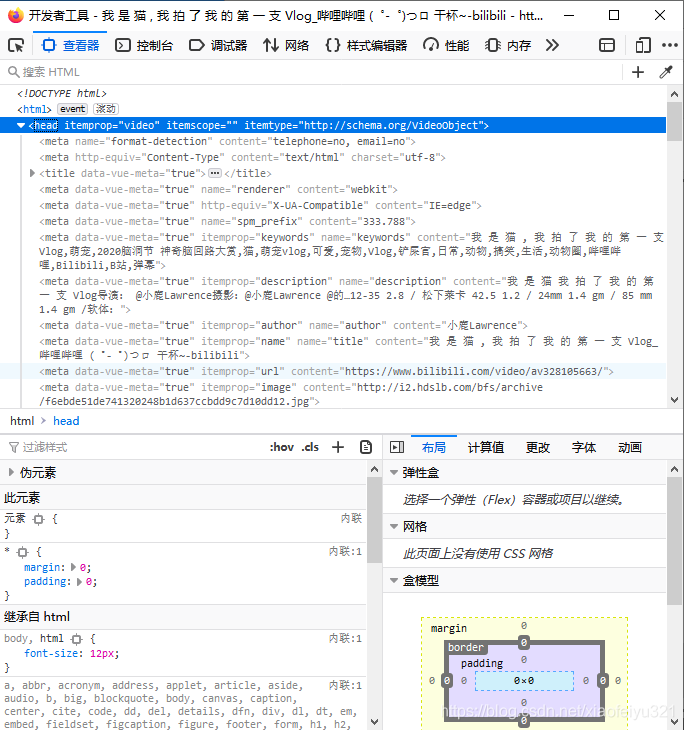Image resolution: width=684 pixels, height=730 pixels.
Task: Click the selector highlighter next to 元素
Action: pos(39,519)
